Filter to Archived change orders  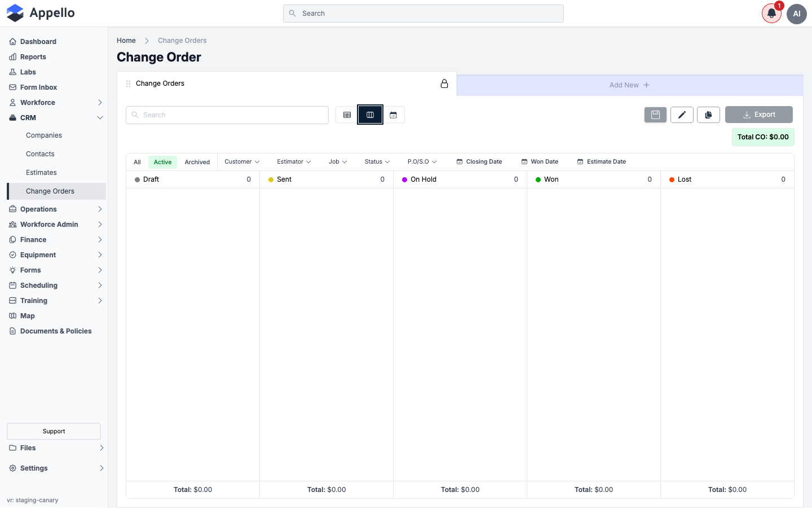click(x=197, y=162)
